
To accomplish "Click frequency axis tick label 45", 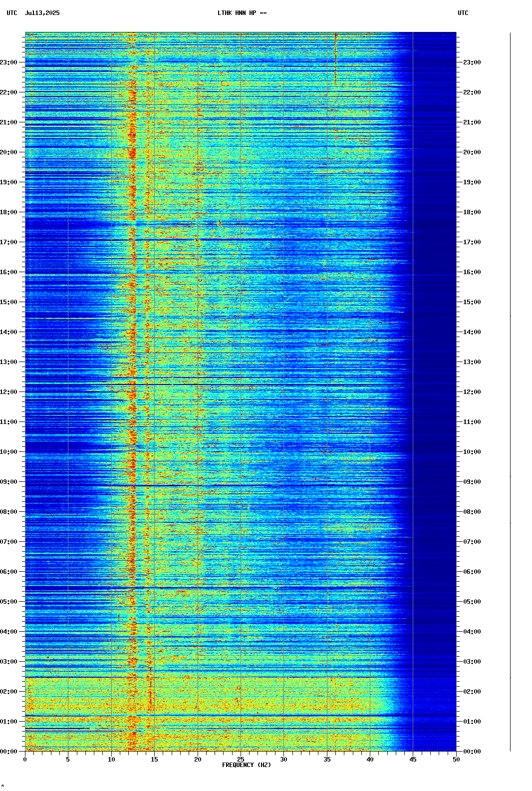I will [x=413, y=760].
